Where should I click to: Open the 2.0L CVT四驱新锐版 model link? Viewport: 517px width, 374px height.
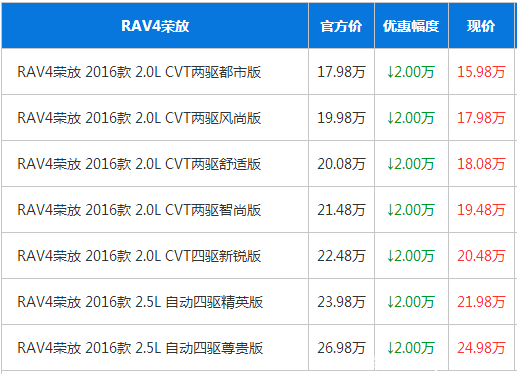[x=139, y=256]
